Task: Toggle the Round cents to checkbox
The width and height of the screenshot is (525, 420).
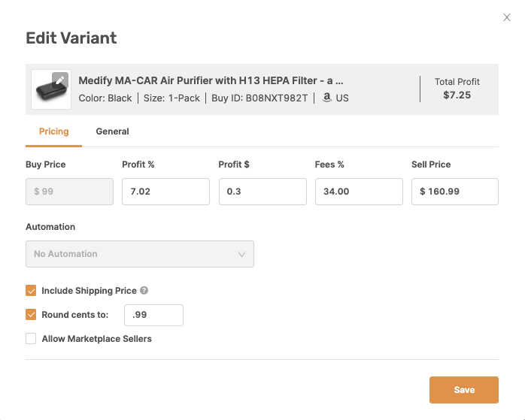Action: pyautogui.click(x=31, y=315)
